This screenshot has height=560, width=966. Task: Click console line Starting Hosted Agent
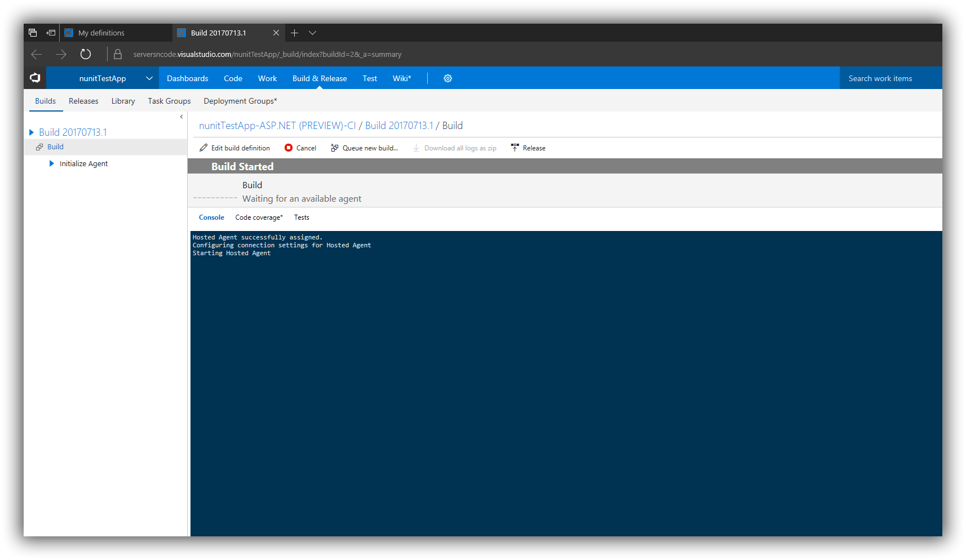point(232,253)
